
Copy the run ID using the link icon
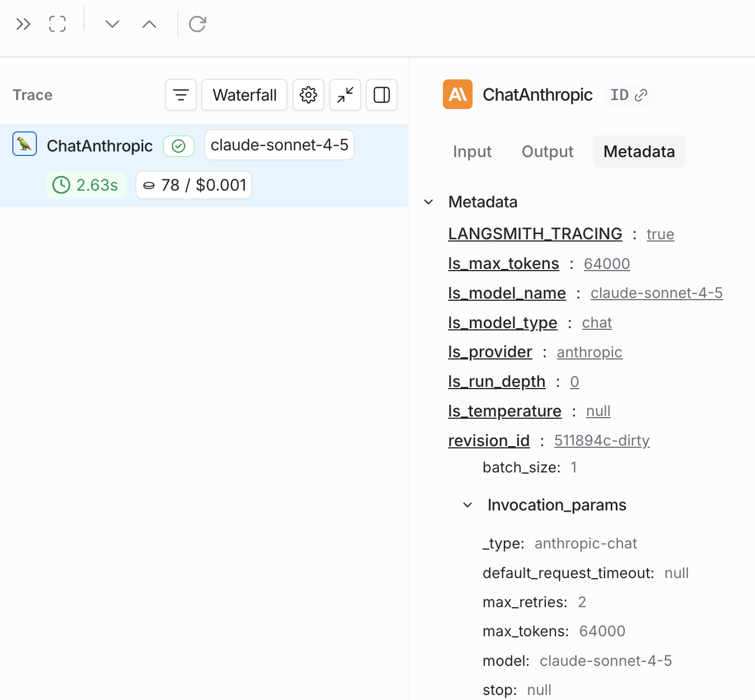pos(642,95)
